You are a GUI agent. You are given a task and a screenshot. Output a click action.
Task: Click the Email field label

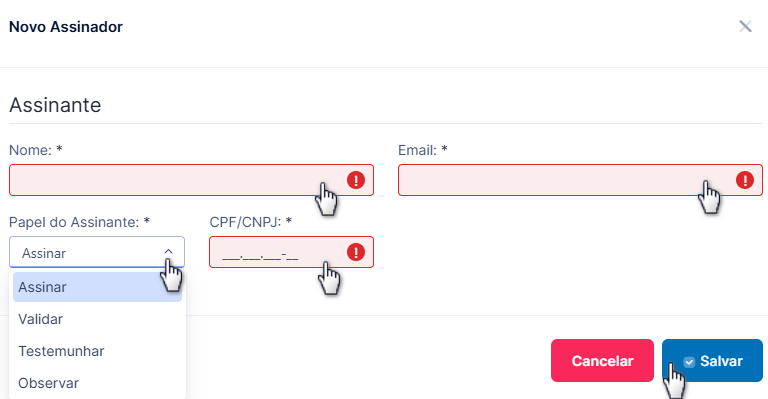point(423,150)
